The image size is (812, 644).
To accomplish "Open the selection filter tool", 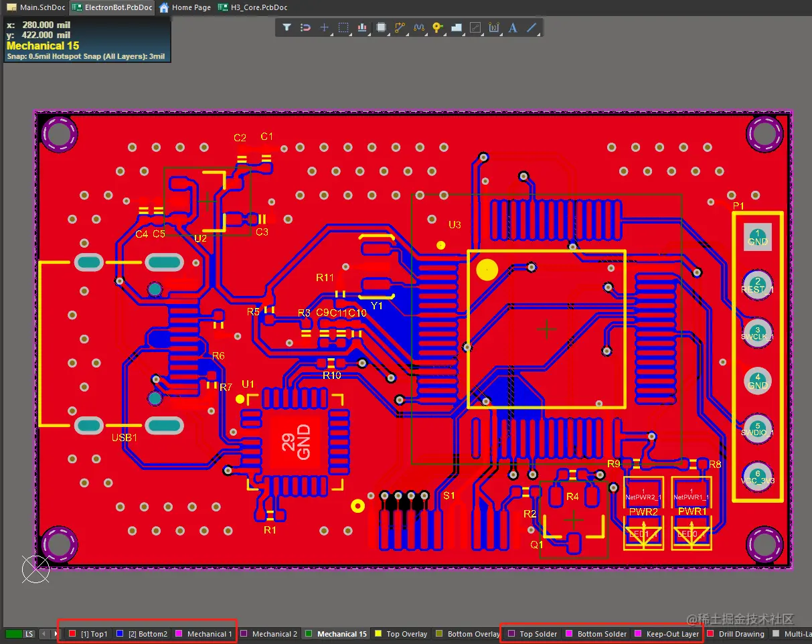I will tap(287, 27).
